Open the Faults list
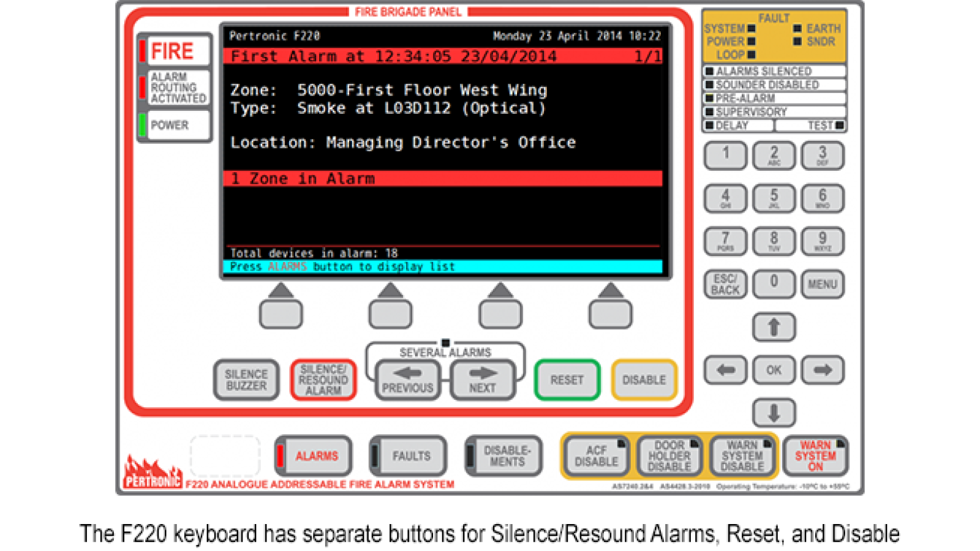 tap(409, 456)
